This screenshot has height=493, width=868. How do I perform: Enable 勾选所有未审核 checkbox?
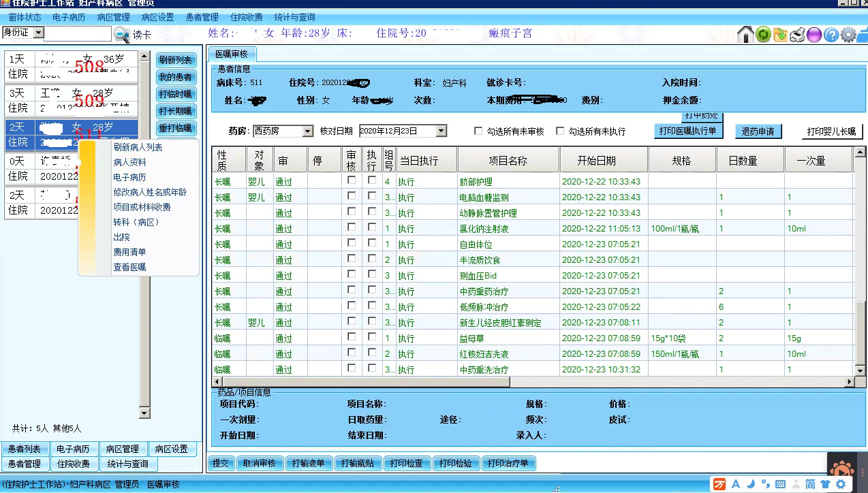point(479,131)
